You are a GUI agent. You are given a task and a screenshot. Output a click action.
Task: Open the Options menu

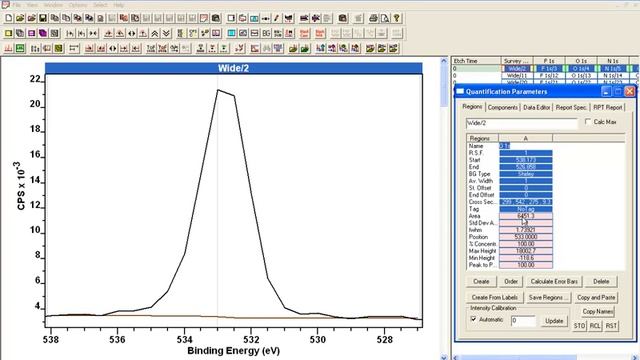point(78,5)
